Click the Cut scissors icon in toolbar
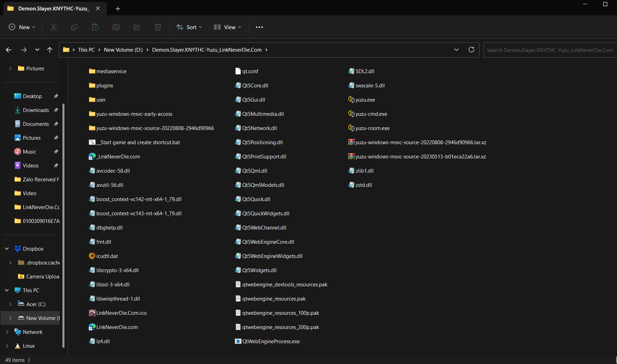This screenshot has width=617, height=364. pyautogui.click(x=54, y=27)
